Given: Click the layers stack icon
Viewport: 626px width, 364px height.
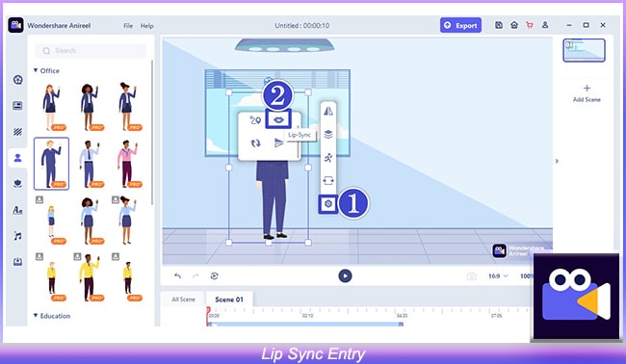Looking at the screenshot, I should [328, 135].
